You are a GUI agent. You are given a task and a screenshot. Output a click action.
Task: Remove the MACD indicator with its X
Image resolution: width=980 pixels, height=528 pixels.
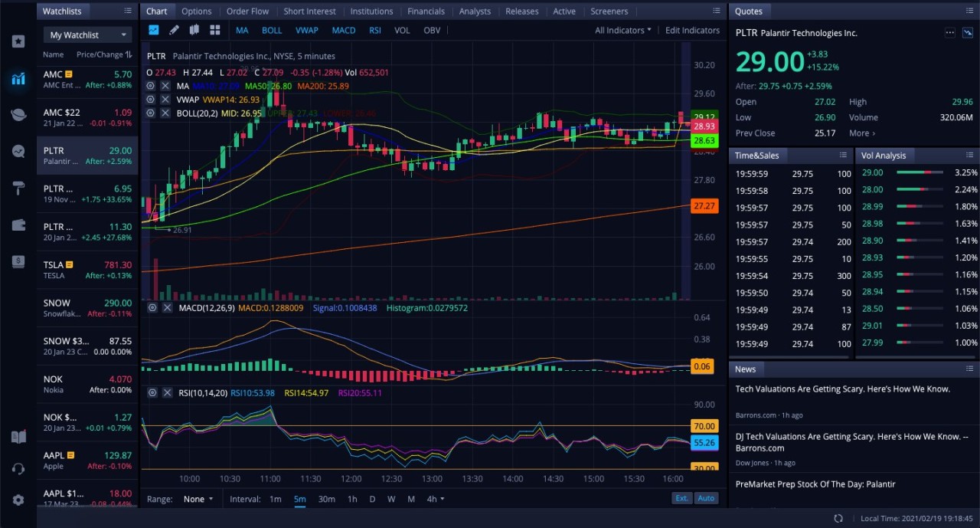coord(166,308)
